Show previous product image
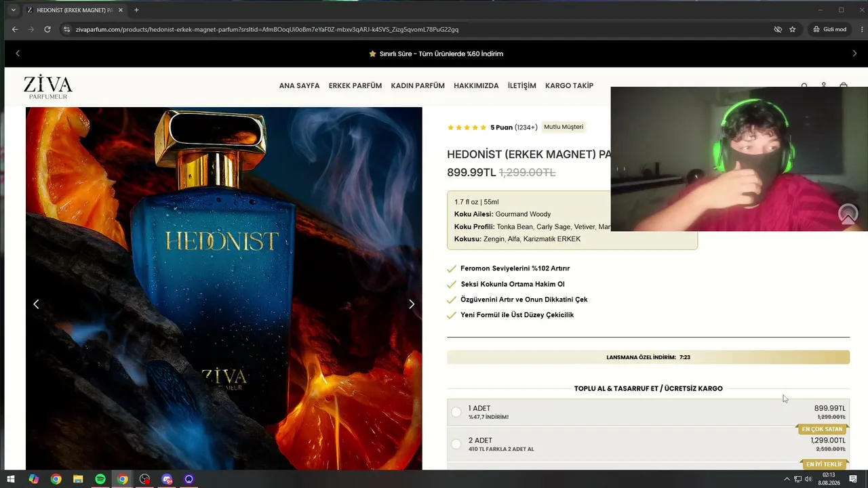This screenshot has width=868, height=488. click(x=36, y=304)
